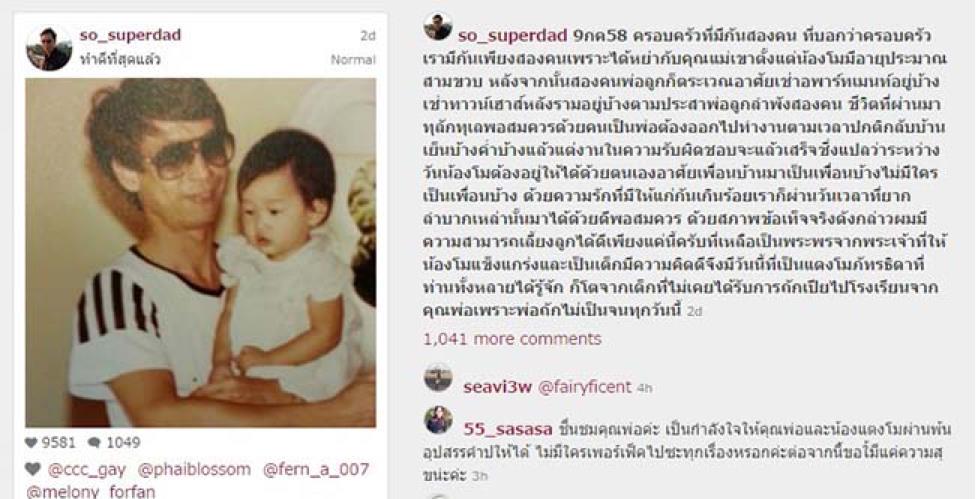The height and width of the screenshot is (499, 977).
Task: Click the comment bubble icon beside 1049
Action: pos(94,442)
